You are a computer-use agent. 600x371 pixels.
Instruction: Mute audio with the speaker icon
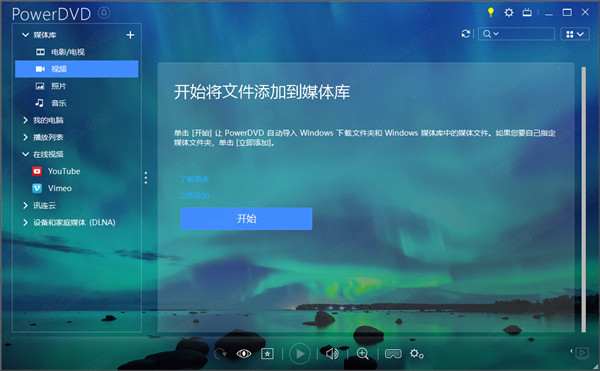332,354
